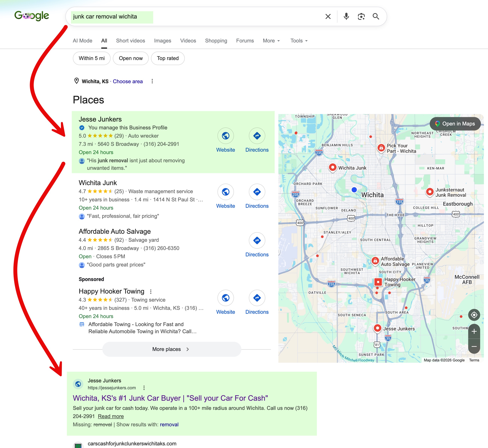
Task: Select the All results tab
Action: 104,41
